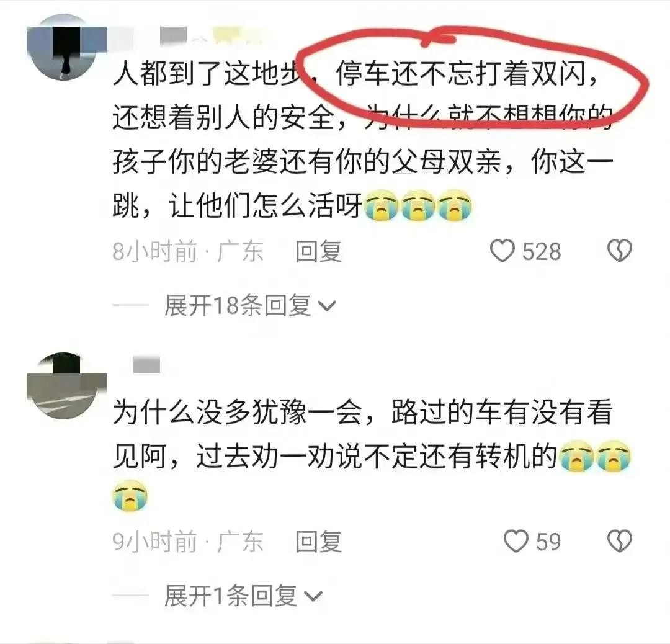Expand 展开1条回复 reply
Screen dimensions: 670x644
pos(244,596)
